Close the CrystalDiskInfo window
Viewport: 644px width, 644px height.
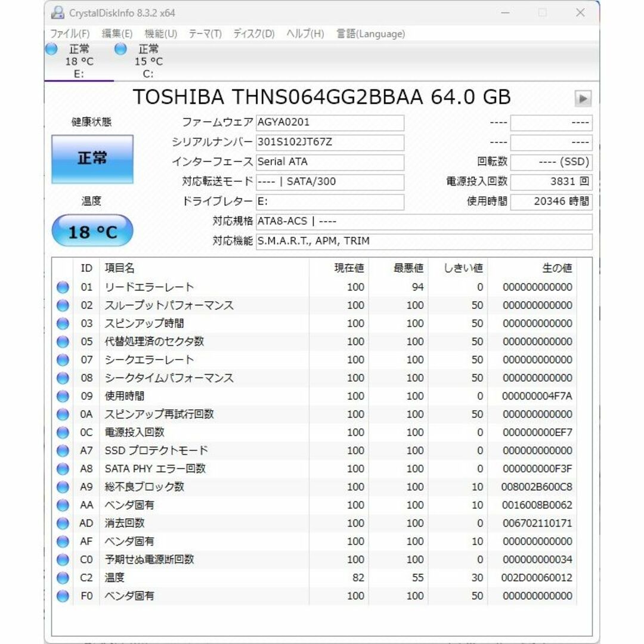[x=580, y=13]
